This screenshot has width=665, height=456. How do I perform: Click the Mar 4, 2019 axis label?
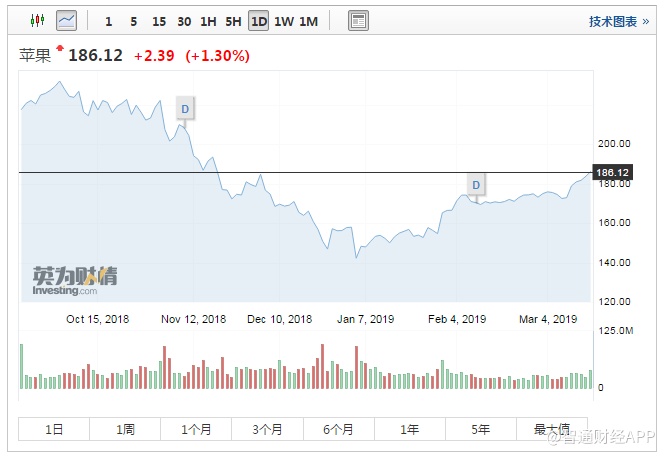pos(548,319)
